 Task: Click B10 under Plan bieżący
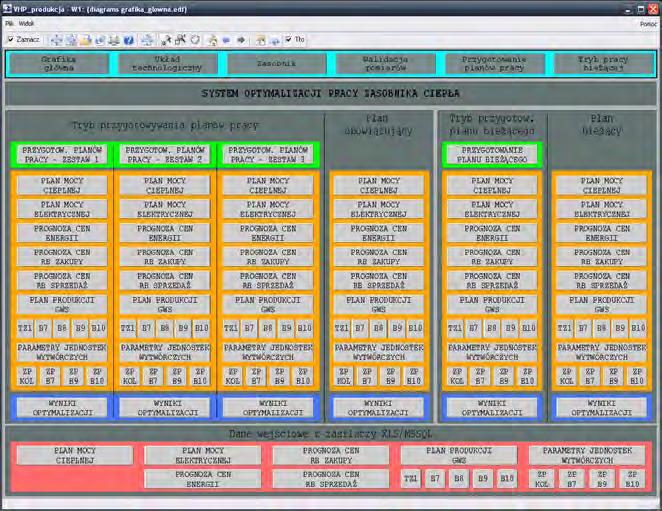pyautogui.click(x=638, y=328)
